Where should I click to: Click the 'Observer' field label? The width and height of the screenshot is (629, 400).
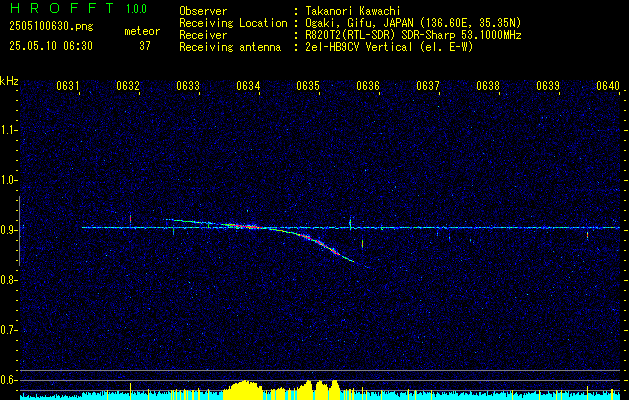(203, 11)
